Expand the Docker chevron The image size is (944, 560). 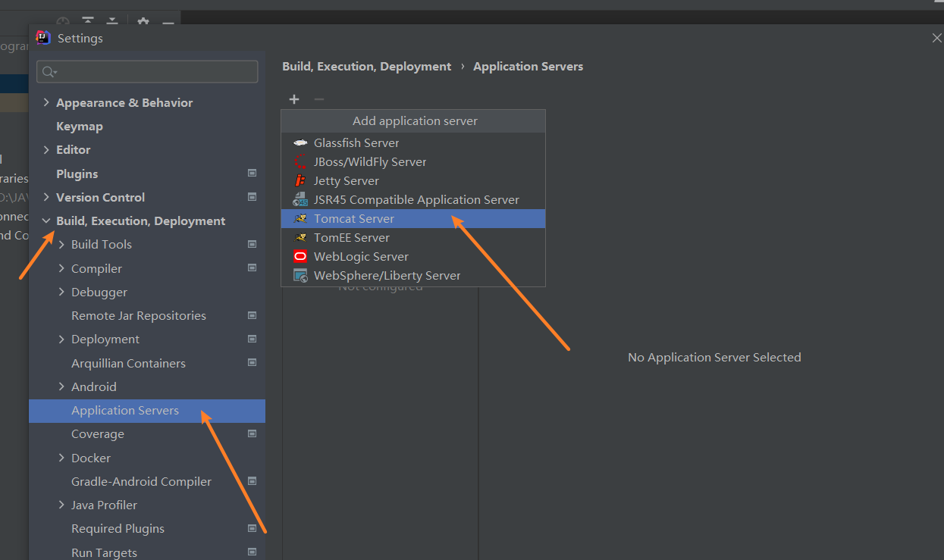61,458
